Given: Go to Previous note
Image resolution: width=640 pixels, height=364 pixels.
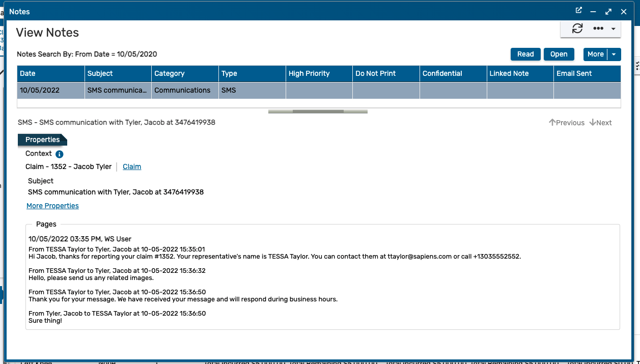Looking at the screenshot, I should (566, 122).
